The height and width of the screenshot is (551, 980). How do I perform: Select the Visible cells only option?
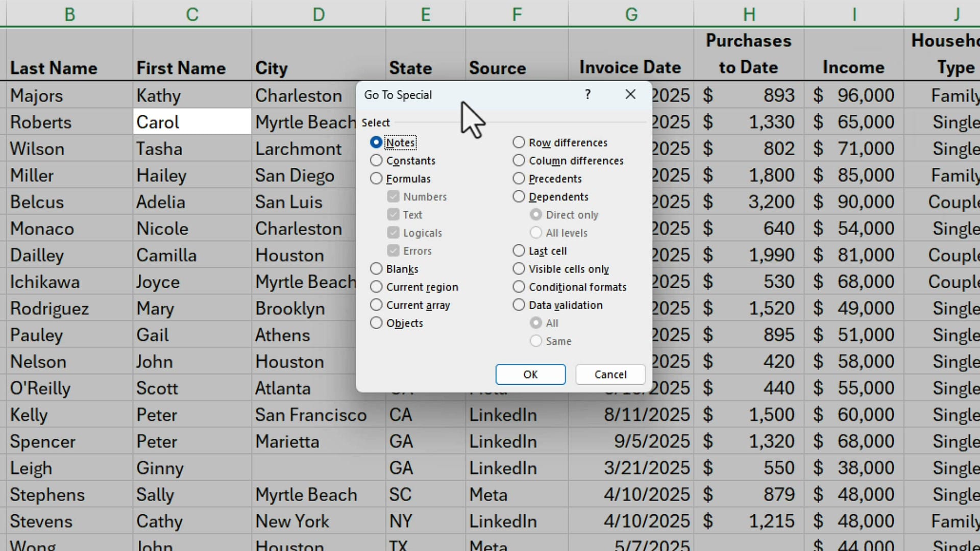pyautogui.click(x=519, y=269)
